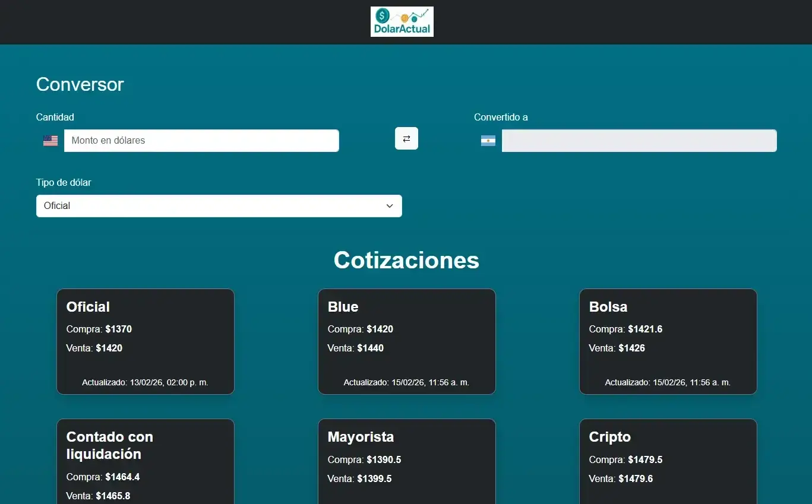Select the Oficial quote card
Image resolution: width=812 pixels, height=504 pixels.
(145, 341)
